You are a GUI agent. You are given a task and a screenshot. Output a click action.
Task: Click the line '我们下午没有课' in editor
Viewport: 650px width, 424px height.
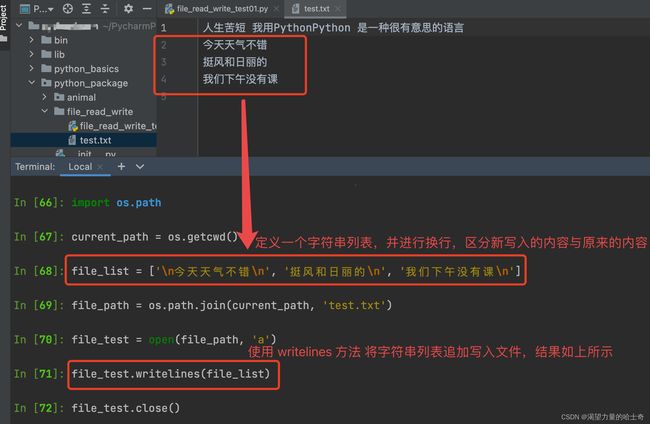point(240,79)
